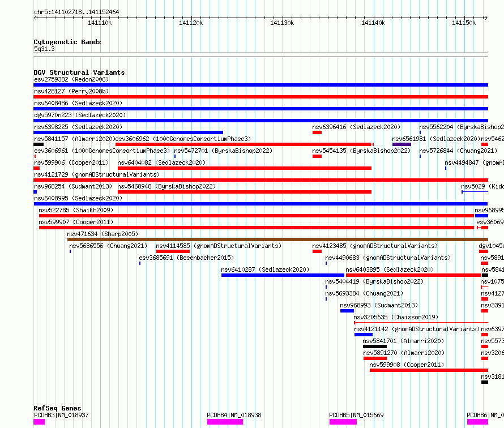The height and width of the screenshot is (428, 504).
Task: Click nsv6396416 (Sedlazeck2020) label
Action: pos(356,127)
